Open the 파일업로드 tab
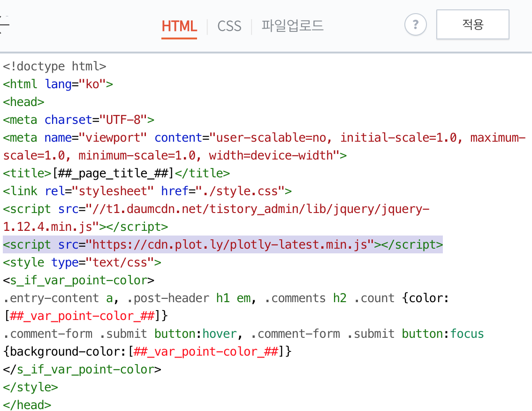Viewport: 532px width, 411px height. pyautogui.click(x=292, y=26)
